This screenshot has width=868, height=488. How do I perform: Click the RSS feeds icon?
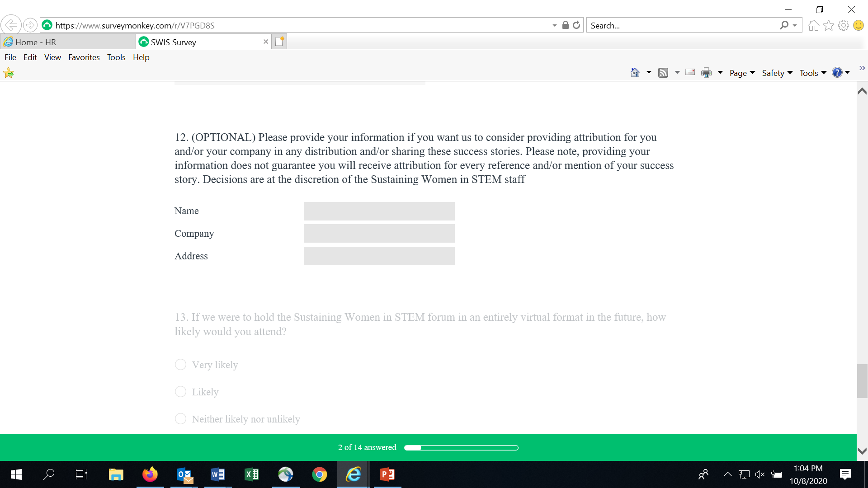coord(663,73)
